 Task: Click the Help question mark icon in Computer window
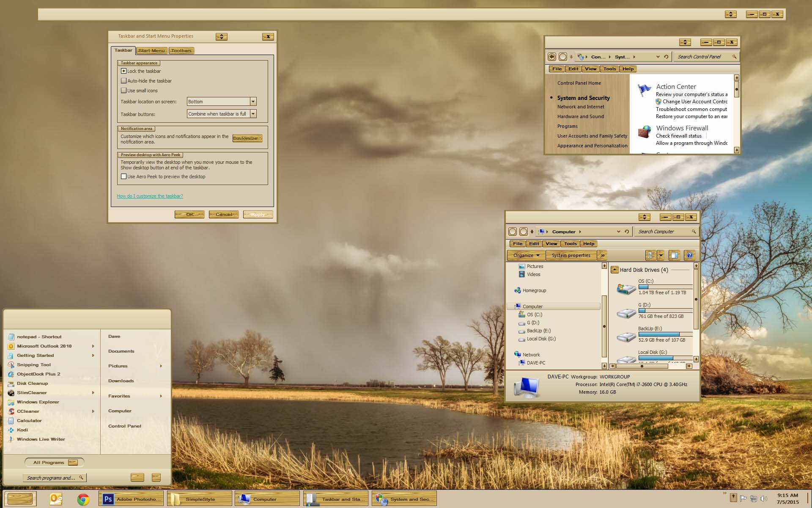[690, 255]
